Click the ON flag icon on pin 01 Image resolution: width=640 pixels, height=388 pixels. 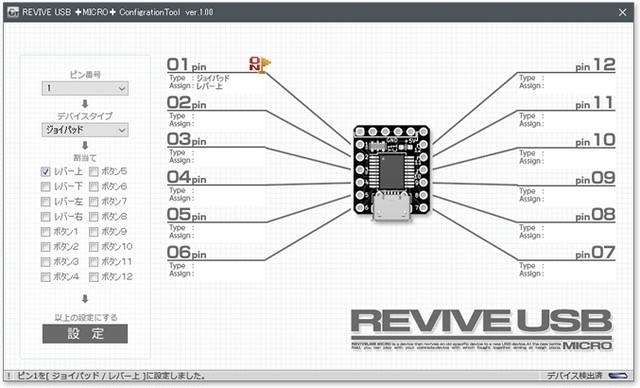tap(260, 65)
